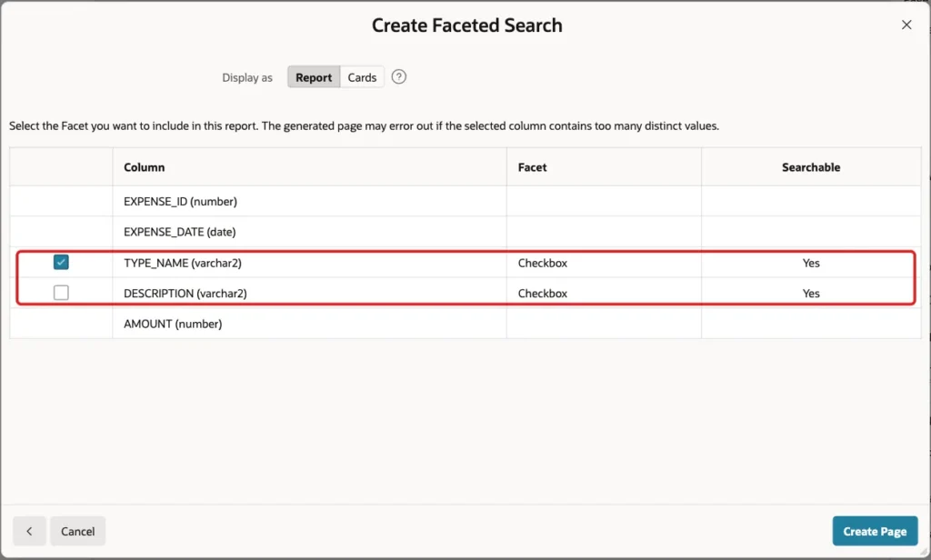The width and height of the screenshot is (931, 560).
Task: Click the Create Faceted Search title
Action: click(x=466, y=25)
